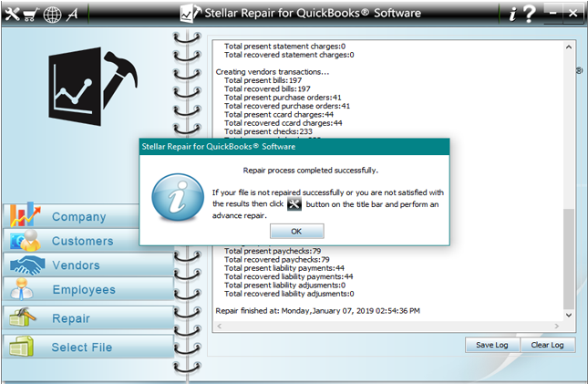Open the about info 'i' icon in title bar
The image size is (588, 384).
pyautogui.click(x=512, y=15)
